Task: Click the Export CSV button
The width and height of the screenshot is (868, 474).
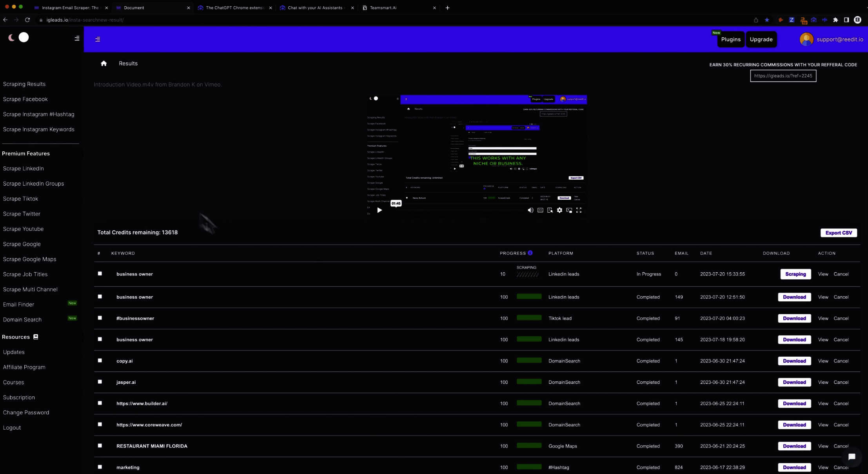Action: click(839, 233)
